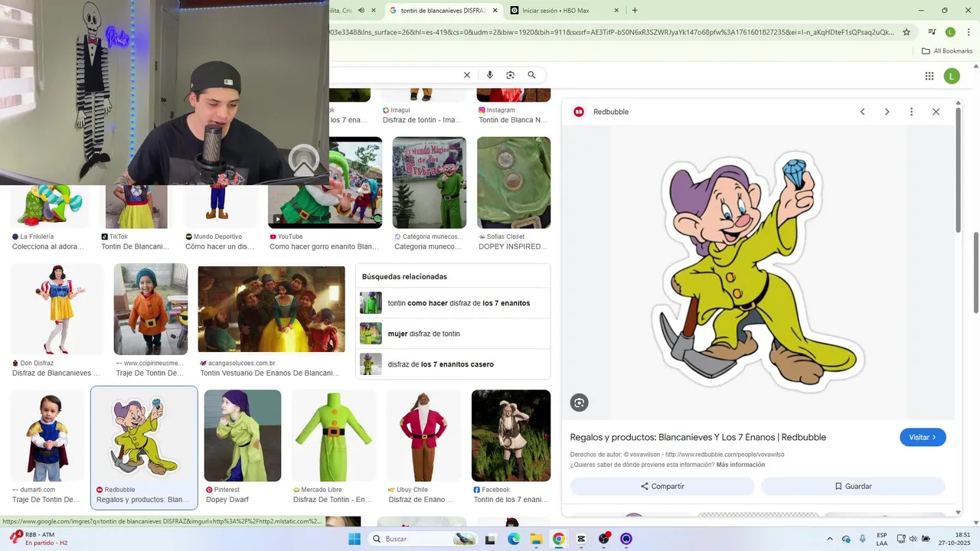Click the taskbar Buscar search box
Viewport: 980px width, 551px height.
tap(423, 539)
